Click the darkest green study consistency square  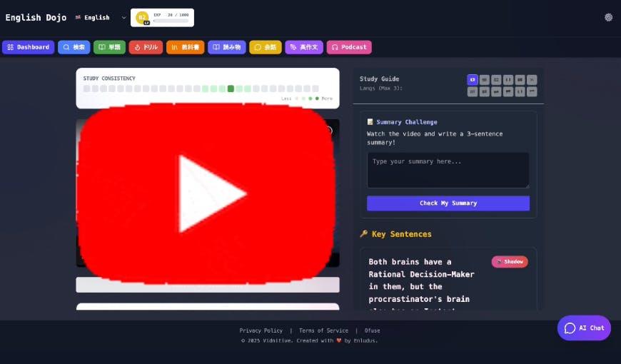click(x=231, y=89)
